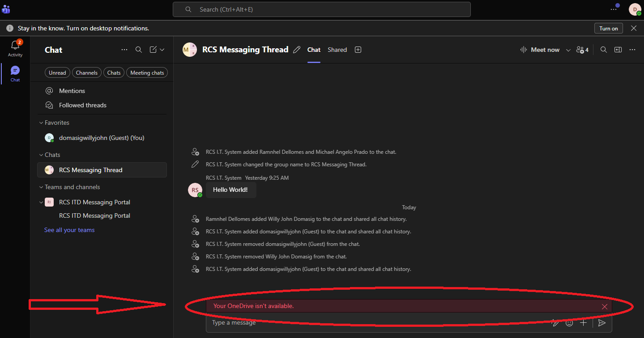Viewport: 644px width, 338px height.
Task: Select RCS Messaging Thread in chat list
Action: 102,170
